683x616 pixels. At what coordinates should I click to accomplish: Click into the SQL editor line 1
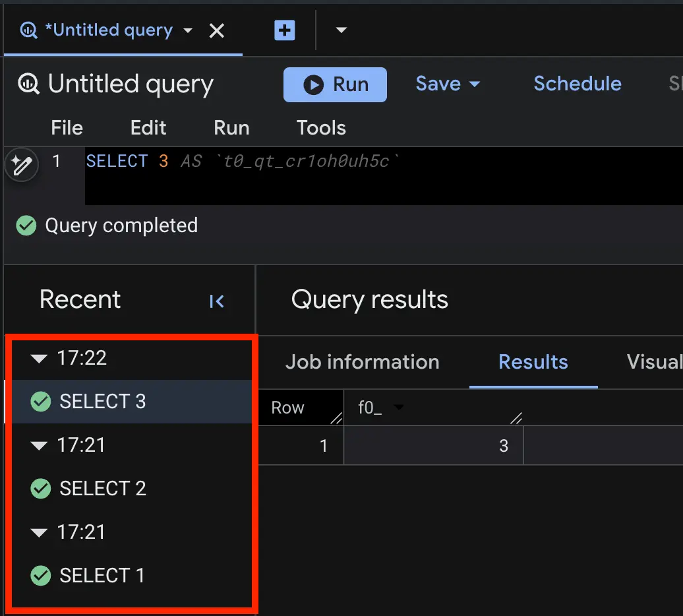click(x=383, y=162)
